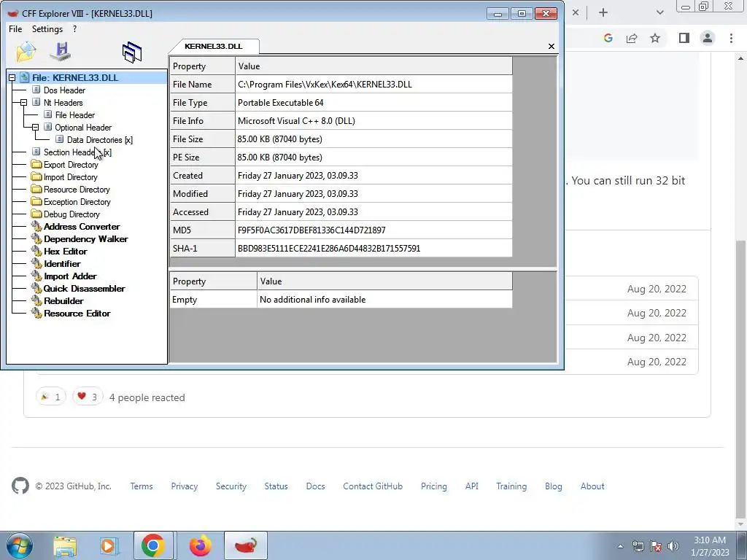The image size is (747, 560).
Task: Click the heart reaction button
Action: click(88, 397)
